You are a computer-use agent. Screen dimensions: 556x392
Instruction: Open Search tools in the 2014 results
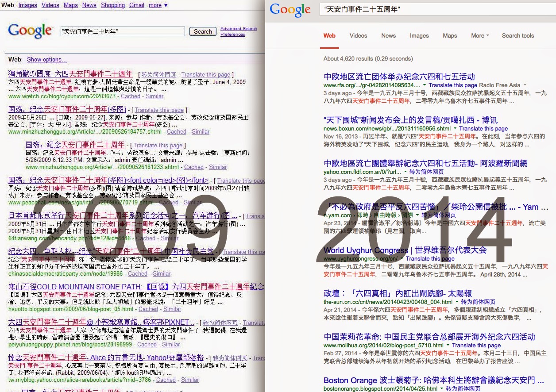pos(518,36)
